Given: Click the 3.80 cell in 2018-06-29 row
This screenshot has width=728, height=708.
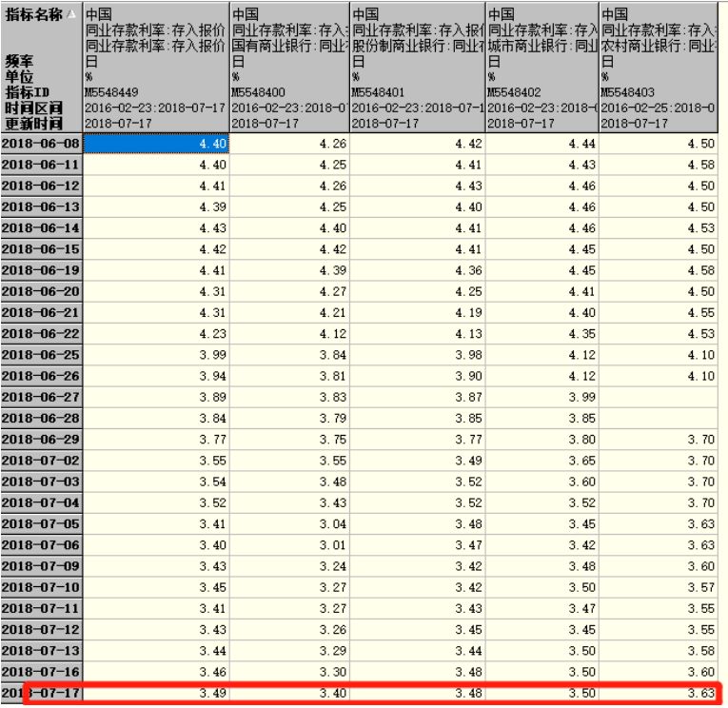Looking at the screenshot, I should (541, 440).
